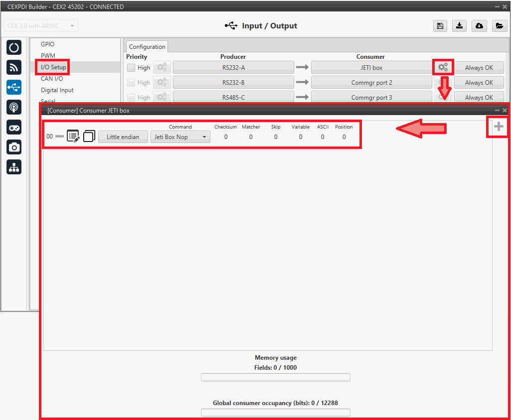511x420 pixels.
Task: Click the RS232-A producer button
Action: [233, 68]
